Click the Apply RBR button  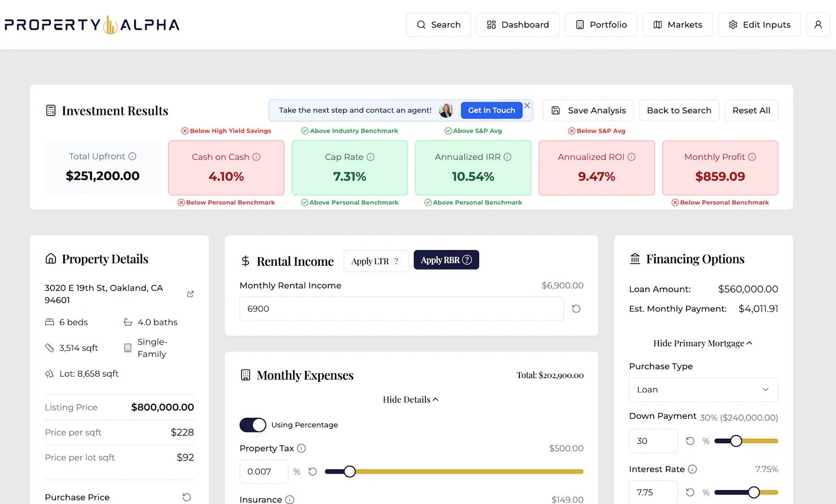446,260
